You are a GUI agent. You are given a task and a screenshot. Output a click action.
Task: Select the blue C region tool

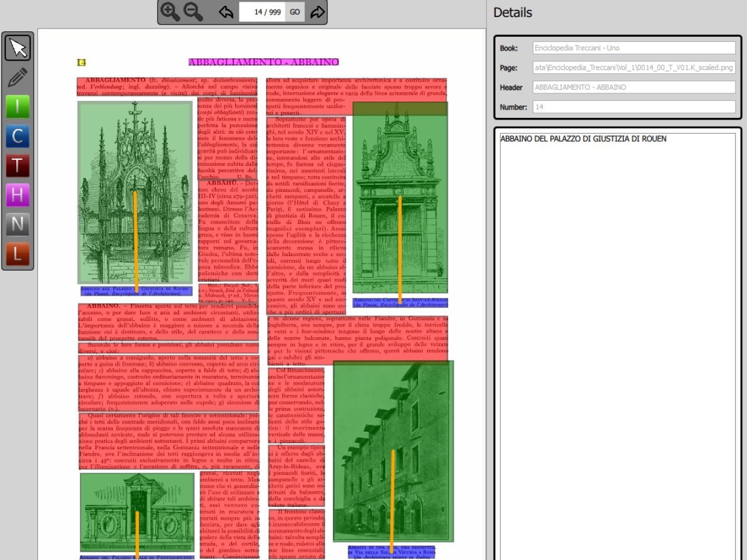pos(18,136)
